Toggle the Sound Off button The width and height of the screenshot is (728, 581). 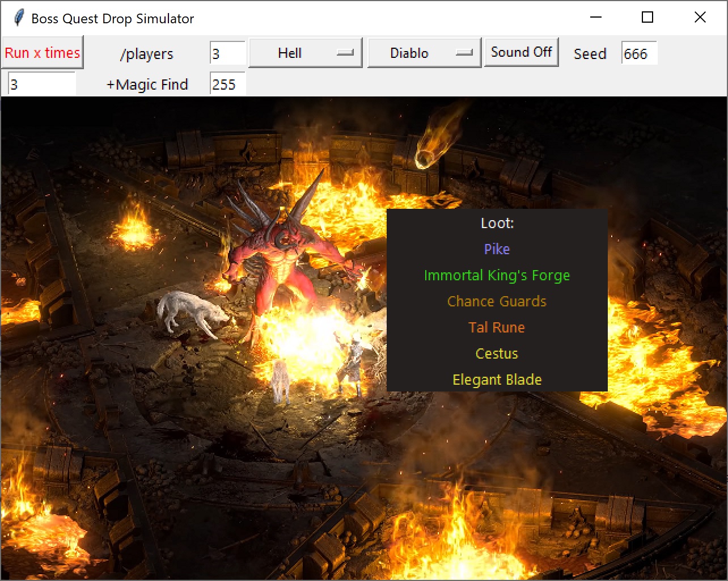521,53
